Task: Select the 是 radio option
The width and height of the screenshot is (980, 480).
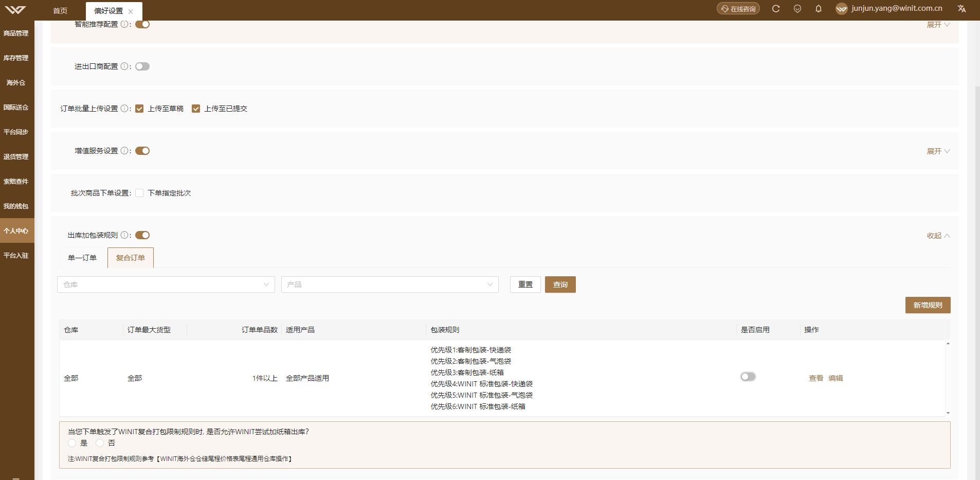Action: coord(72,443)
